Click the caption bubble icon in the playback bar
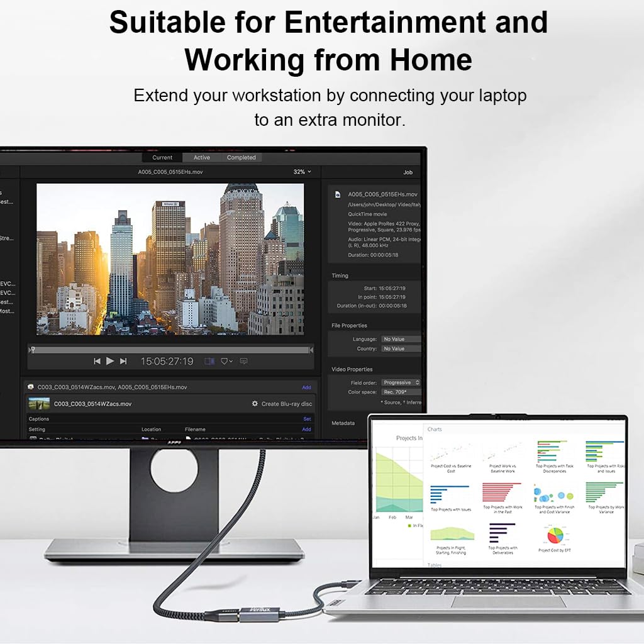Viewport: 644px width, 644px height. click(243, 361)
